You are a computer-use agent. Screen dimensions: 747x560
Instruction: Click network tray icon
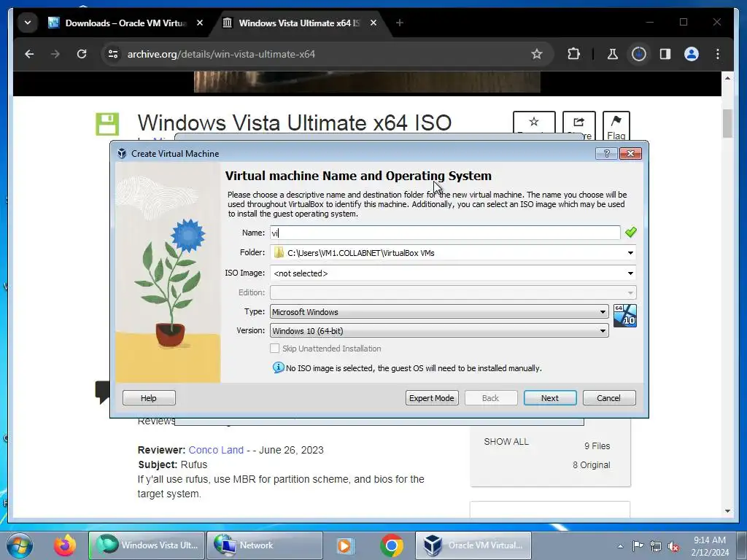[656, 546]
